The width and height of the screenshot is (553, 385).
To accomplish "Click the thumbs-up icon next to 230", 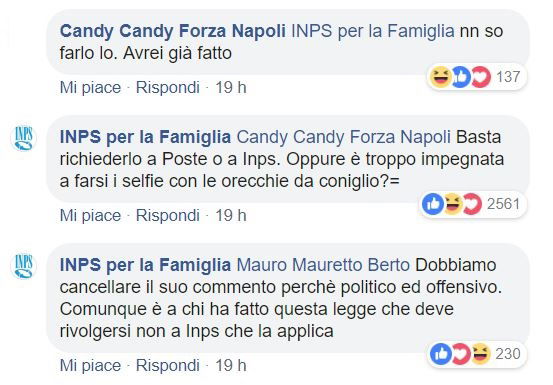I will (440, 354).
